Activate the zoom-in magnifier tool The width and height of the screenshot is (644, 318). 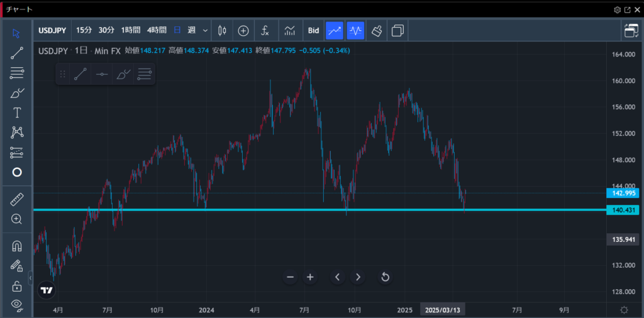click(16, 219)
